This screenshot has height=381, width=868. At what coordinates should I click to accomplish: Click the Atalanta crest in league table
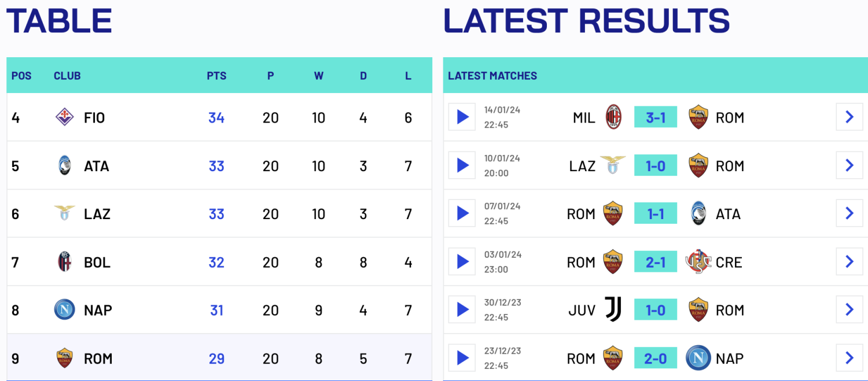64,166
